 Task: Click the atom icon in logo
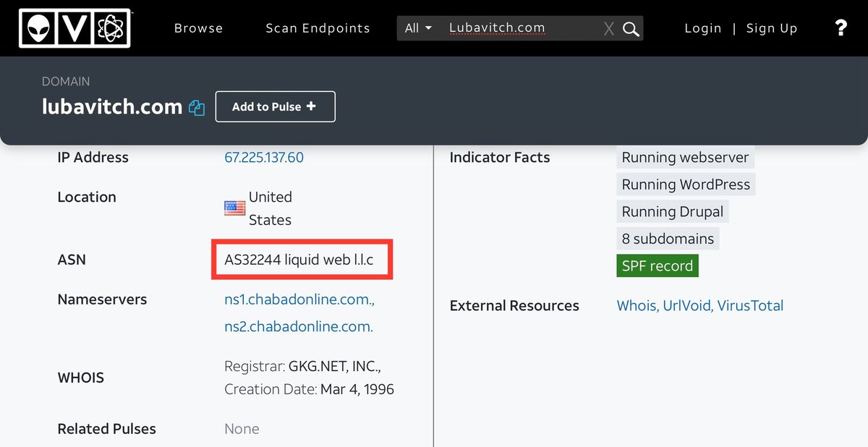pyautogui.click(x=110, y=28)
